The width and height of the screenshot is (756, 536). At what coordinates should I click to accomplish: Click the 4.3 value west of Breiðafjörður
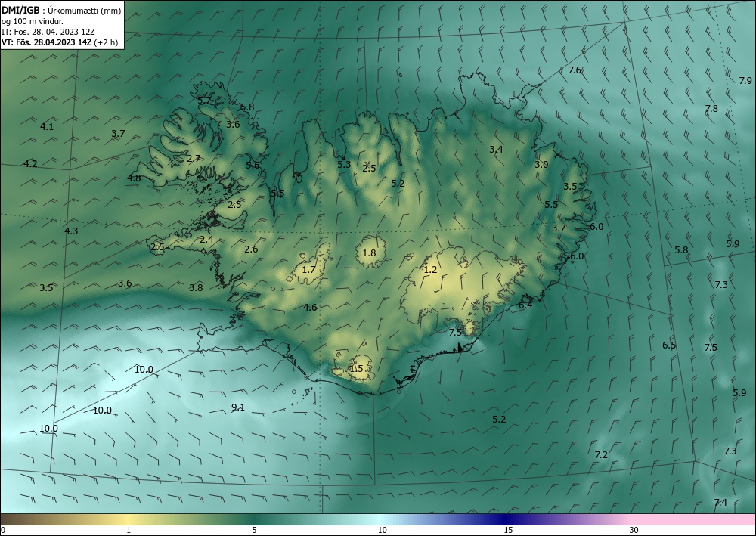71,231
